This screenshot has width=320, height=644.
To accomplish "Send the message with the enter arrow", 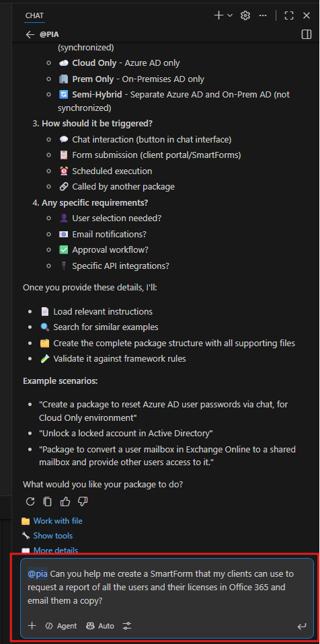I will point(302,626).
